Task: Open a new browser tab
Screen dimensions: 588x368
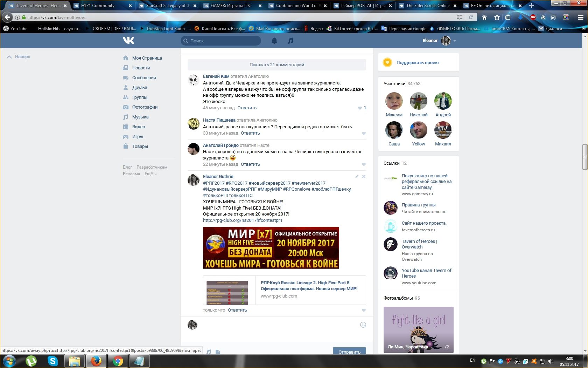Action: (531, 6)
